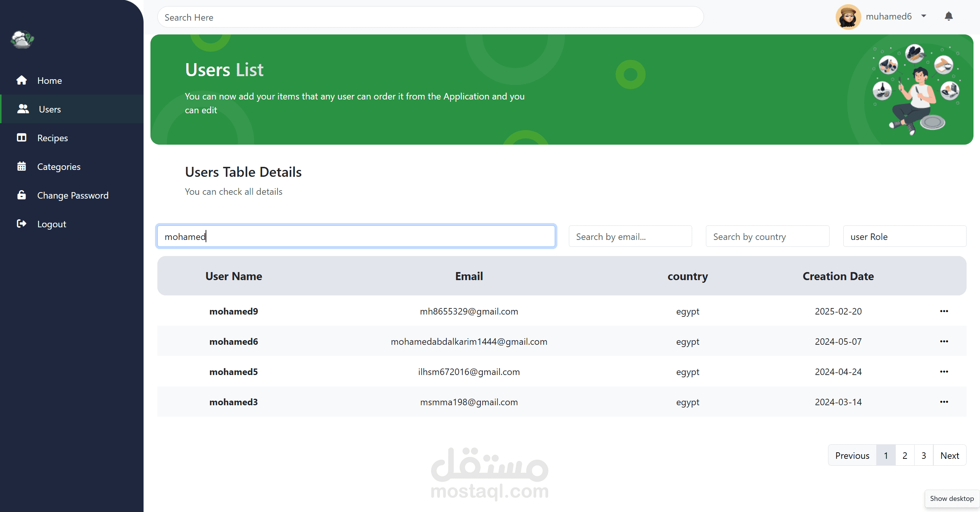The image size is (980, 512).
Task: Click email ilhsm672016@gmail.com
Action: click(469, 372)
